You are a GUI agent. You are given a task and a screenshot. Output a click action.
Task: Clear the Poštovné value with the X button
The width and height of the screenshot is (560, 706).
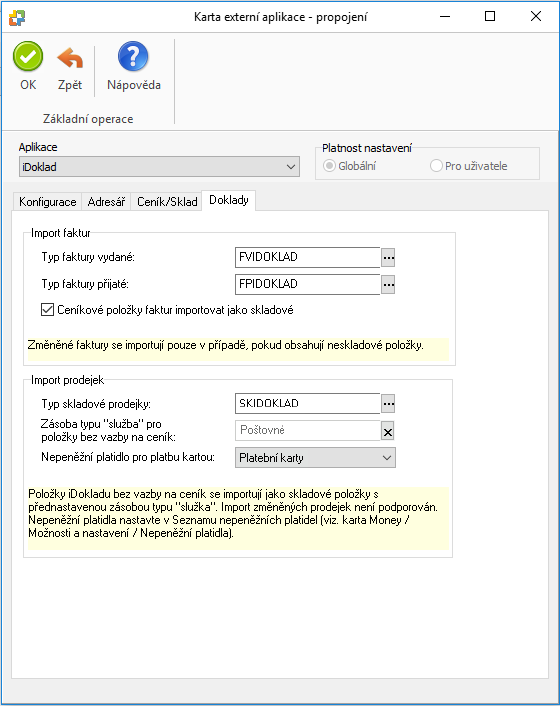coord(388,432)
